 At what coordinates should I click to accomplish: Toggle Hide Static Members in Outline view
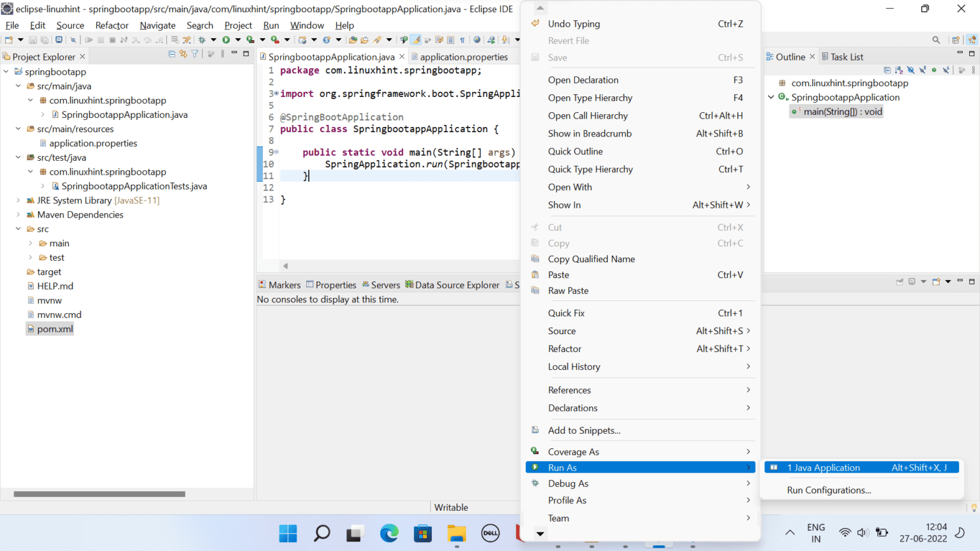[x=923, y=70]
